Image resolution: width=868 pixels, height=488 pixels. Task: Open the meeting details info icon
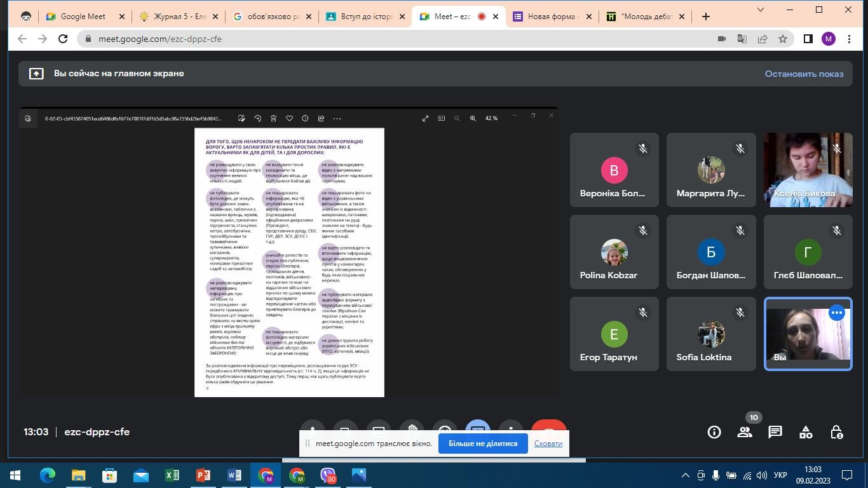714,432
